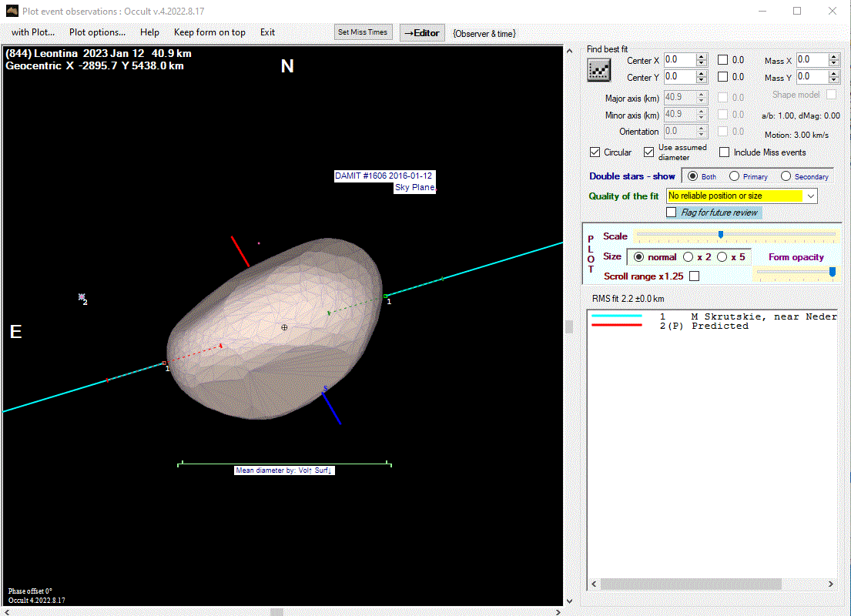Check the Center X fix checkbox
This screenshot has width=851, height=616.
click(723, 60)
